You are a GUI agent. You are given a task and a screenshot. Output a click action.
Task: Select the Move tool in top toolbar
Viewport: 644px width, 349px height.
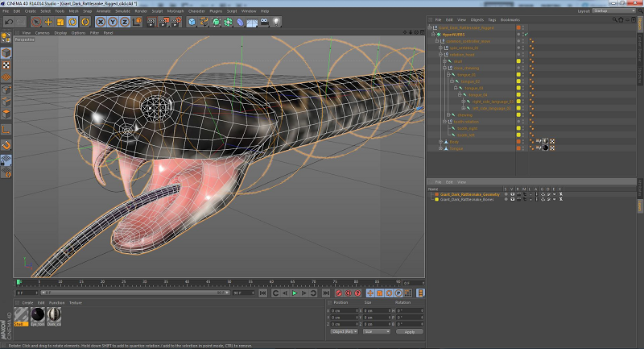click(x=49, y=22)
